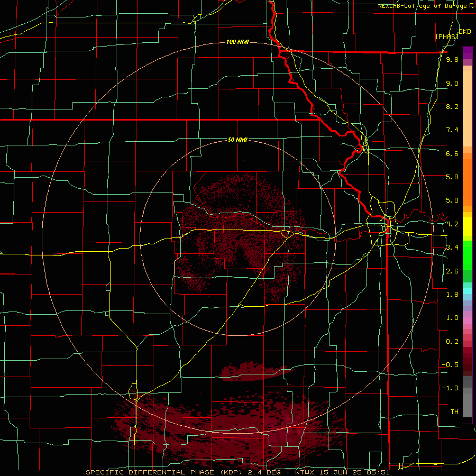Click the 5.8 color scale value

click(452, 177)
